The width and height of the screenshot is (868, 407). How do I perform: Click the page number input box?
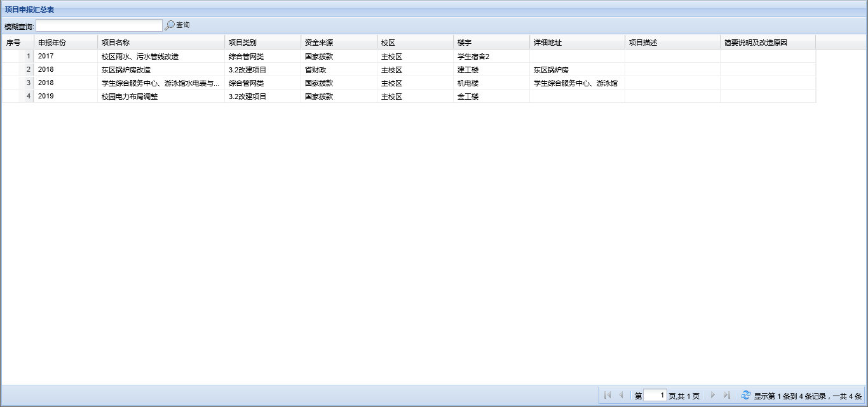pyautogui.click(x=654, y=396)
